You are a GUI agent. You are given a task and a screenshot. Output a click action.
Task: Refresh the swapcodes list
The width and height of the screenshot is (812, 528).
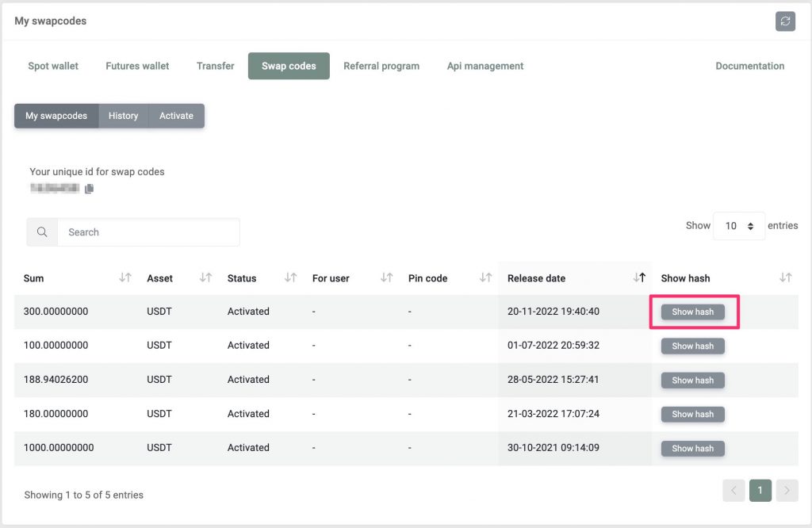[785, 21]
